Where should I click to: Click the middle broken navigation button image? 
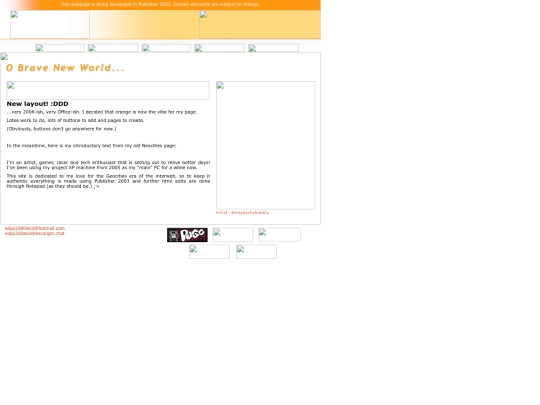point(166,48)
